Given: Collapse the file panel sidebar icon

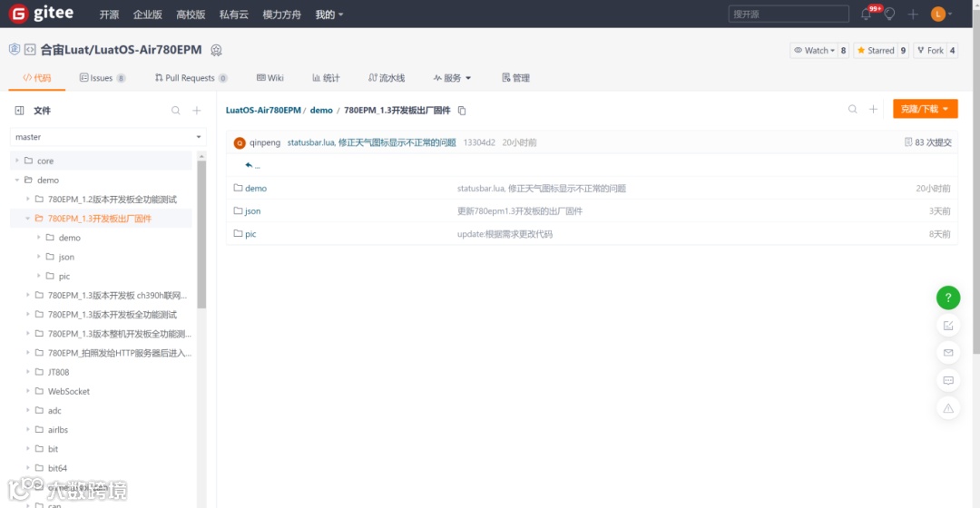Looking at the screenshot, I should [x=19, y=111].
